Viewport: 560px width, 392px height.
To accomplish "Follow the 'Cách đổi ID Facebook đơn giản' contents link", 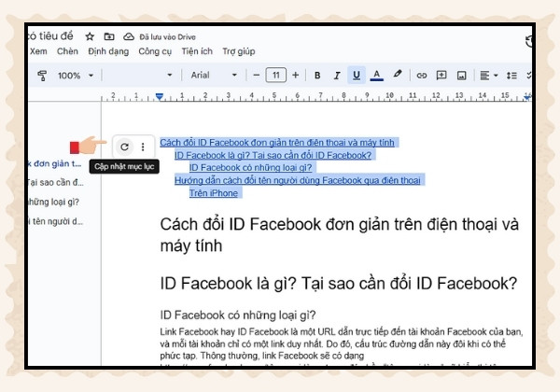I will pos(277,143).
